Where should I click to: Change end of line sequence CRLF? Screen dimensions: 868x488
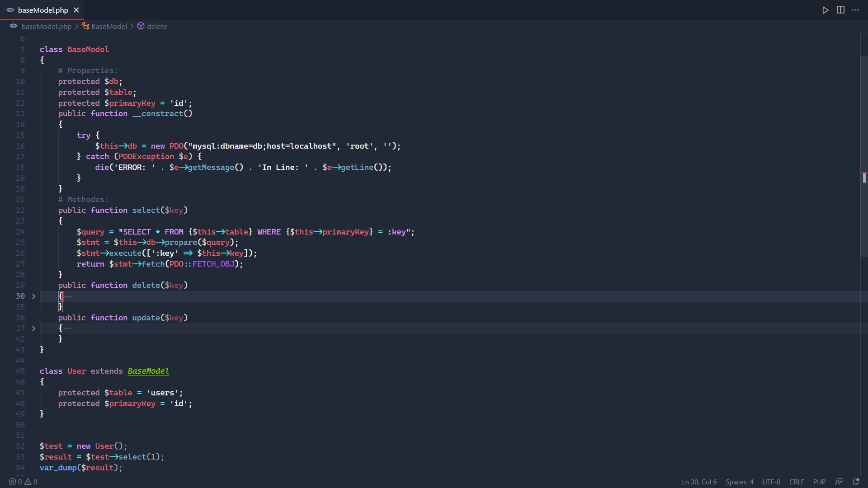(797, 482)
